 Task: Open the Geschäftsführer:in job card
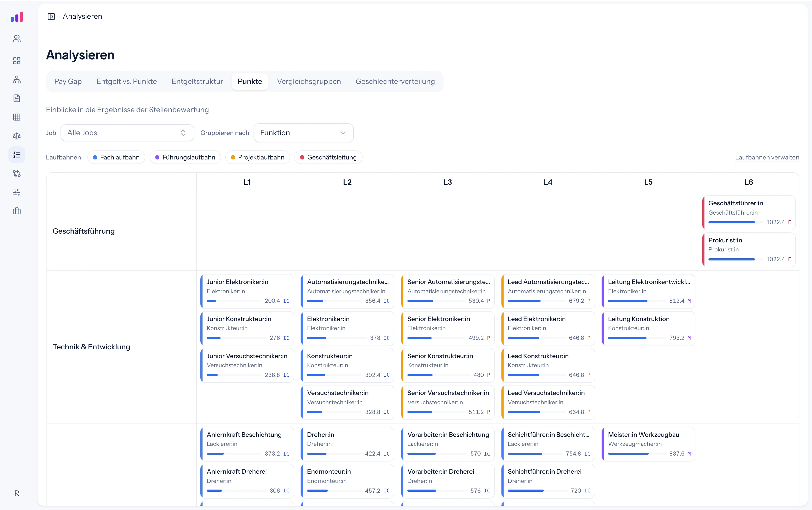point(749,213)
